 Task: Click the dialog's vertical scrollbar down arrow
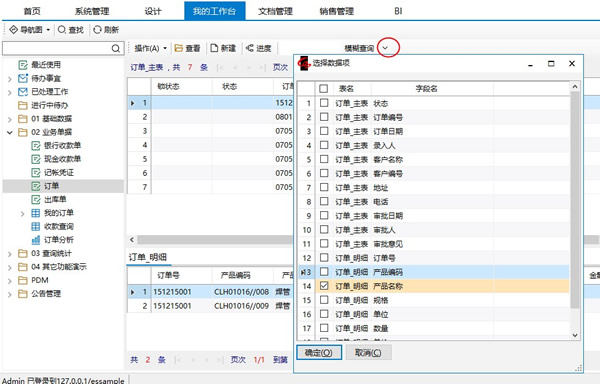(x=575, y=335)
